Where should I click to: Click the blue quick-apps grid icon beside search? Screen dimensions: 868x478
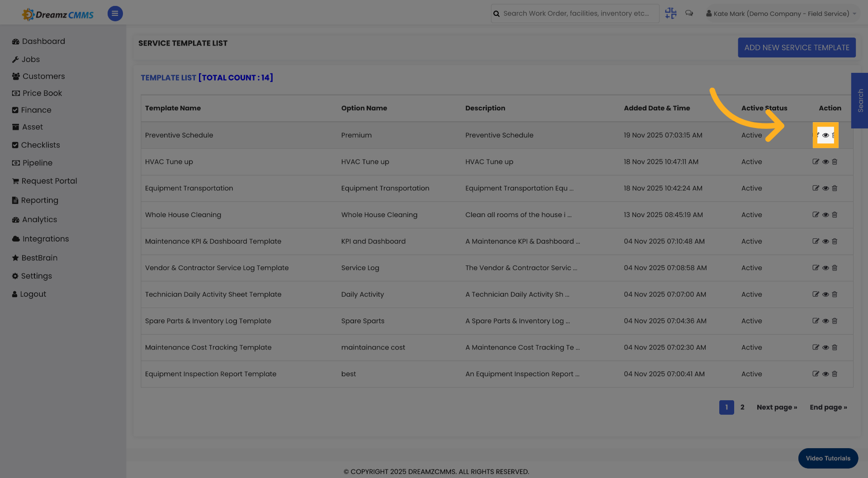pyautogui.click(x=670, y=13)
